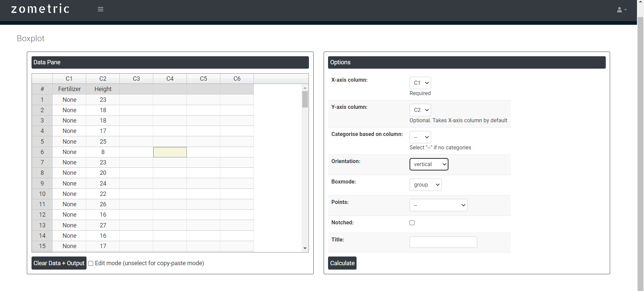
Task: Select the C1 column header
Action: pyautogui.click(x=69, y=79)
